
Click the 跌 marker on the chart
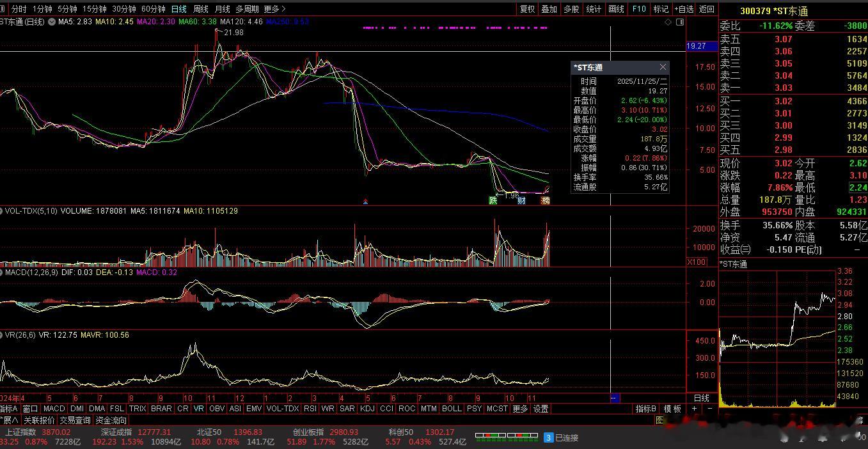[493, 200]
